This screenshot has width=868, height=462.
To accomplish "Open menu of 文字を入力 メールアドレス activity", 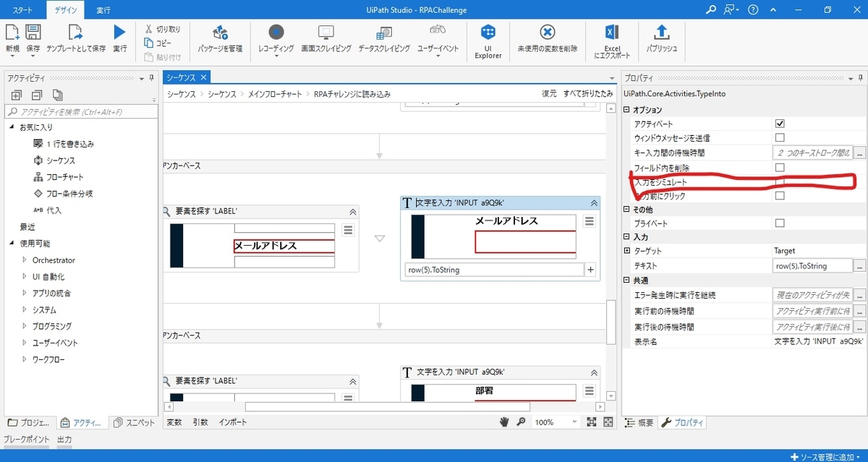I will click(590, 221).
